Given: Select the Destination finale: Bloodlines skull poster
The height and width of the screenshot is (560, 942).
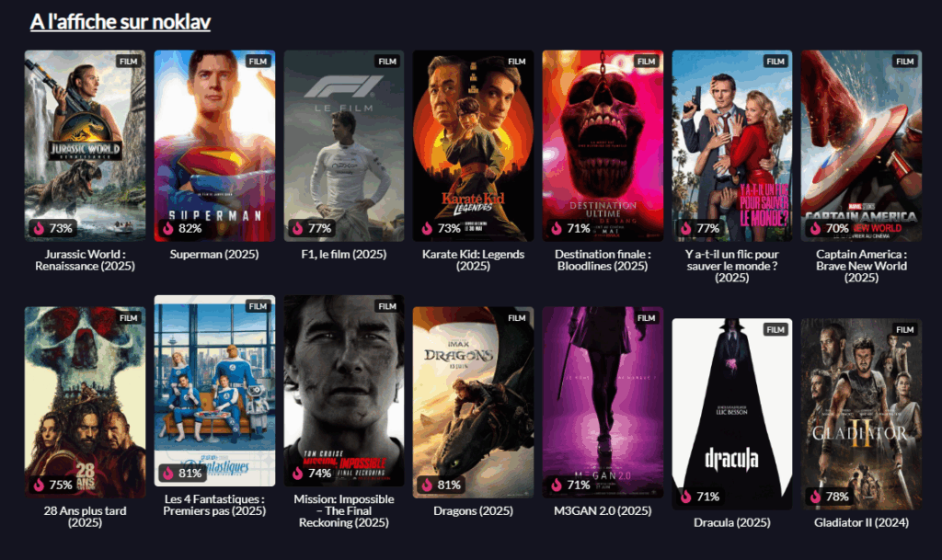Looking at the screenshot, I should 603,146.
